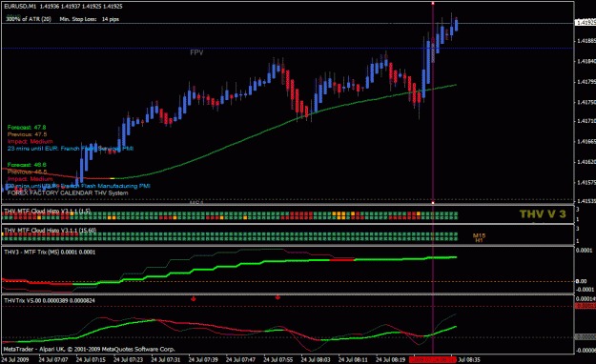Click the '24 Jul 08:19' time label
Screen dimensions: 596x364
[x=391, y=359]
